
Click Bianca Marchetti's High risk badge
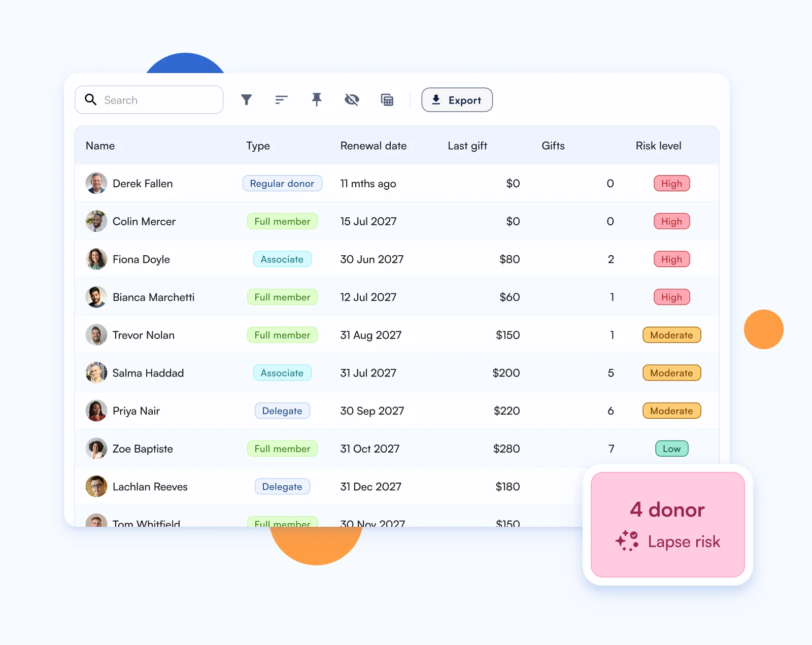point(671,297)
